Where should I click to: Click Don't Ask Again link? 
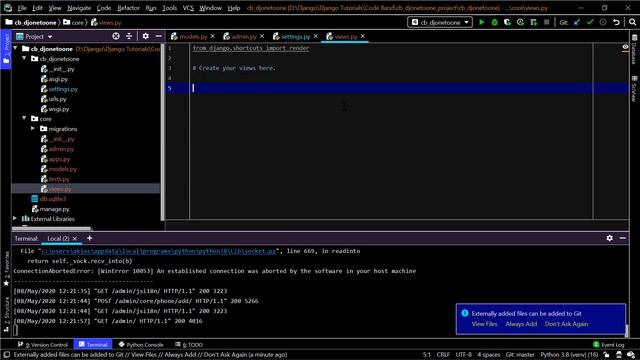tap(566, 324)
